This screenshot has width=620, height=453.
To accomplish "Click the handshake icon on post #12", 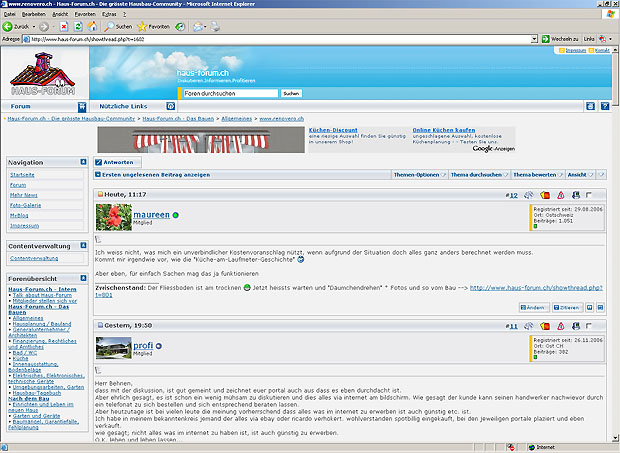I will [x=529, y=195].
